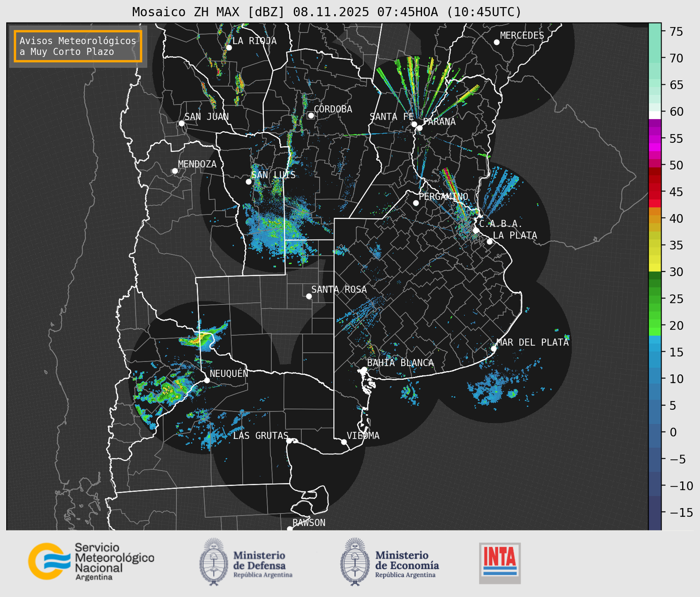Click the 0 scale label

[x=673, y=433]
